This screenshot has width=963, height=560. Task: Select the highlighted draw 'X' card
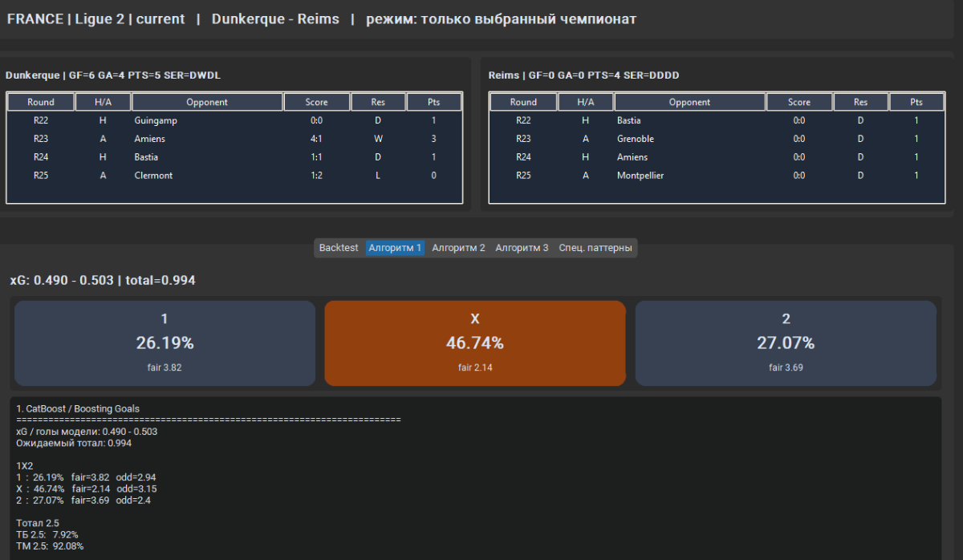(x=474, y=343)
